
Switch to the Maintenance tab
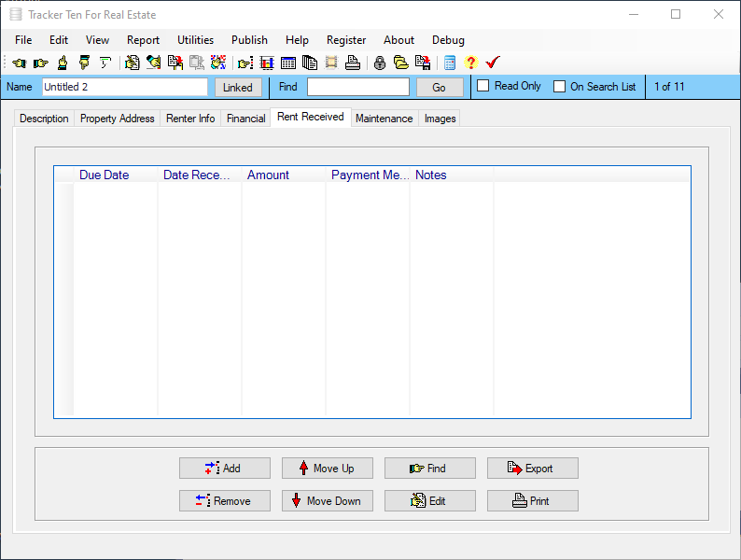coord(384,119)
